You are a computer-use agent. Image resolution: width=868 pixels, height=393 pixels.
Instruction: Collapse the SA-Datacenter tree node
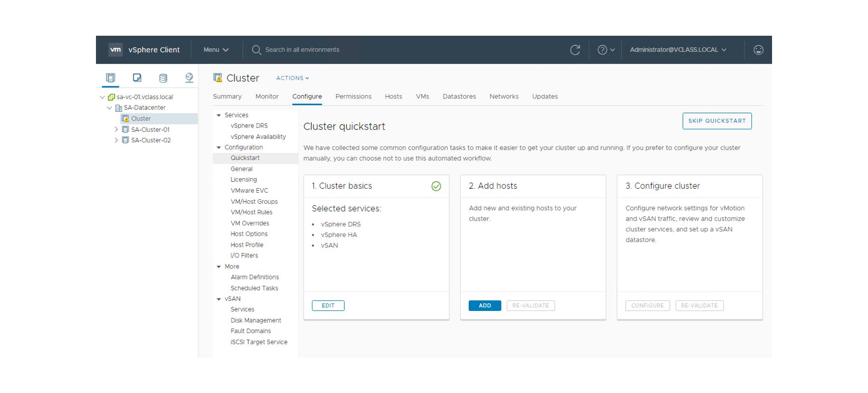[109, 108]
